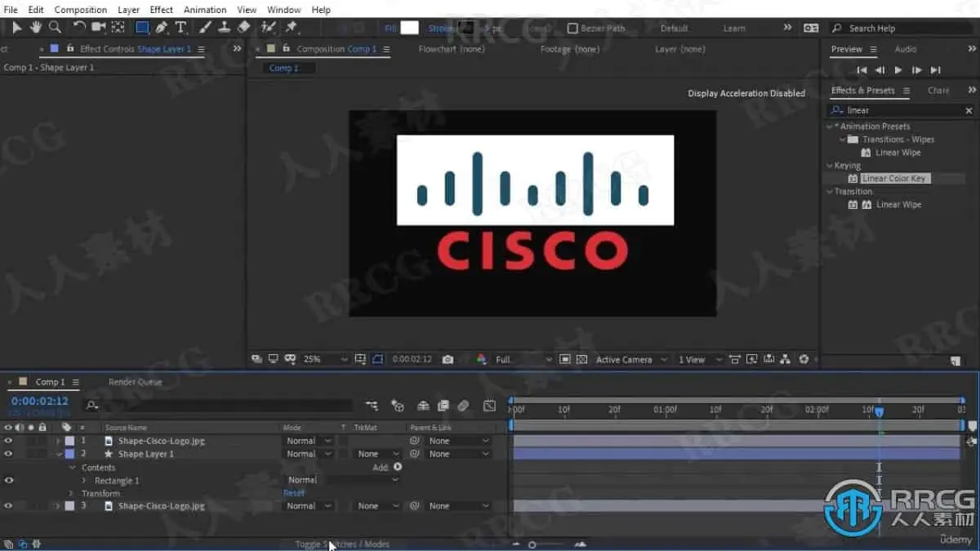Select the Roto Brush tool

(269, 28)
